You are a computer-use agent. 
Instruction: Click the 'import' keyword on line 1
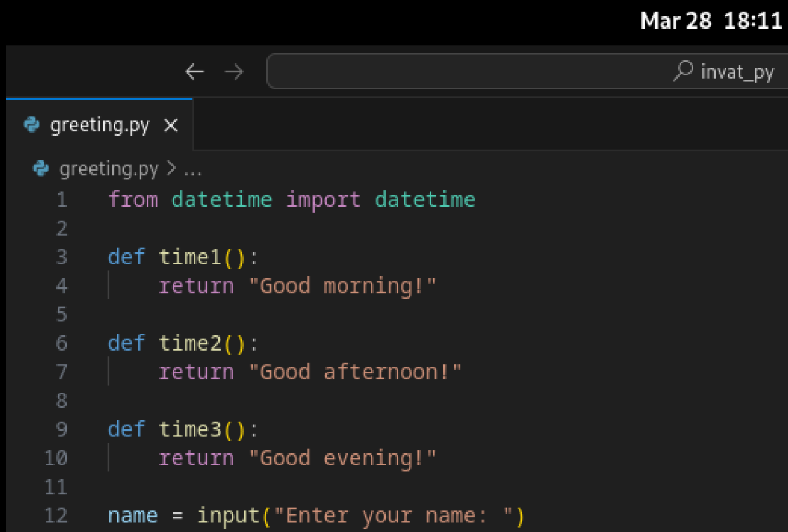pyautogui.click(x=324, y=200)
